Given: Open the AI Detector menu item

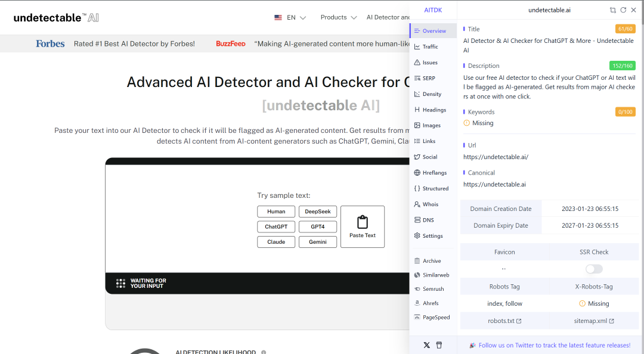Looking at the screenshot, I should [x=388, y=17].
